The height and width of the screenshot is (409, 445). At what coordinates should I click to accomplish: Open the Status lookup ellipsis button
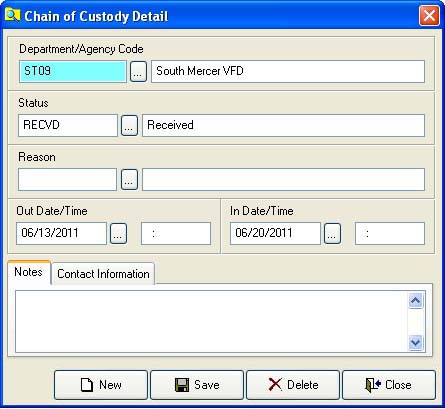[x=129, y=125]
